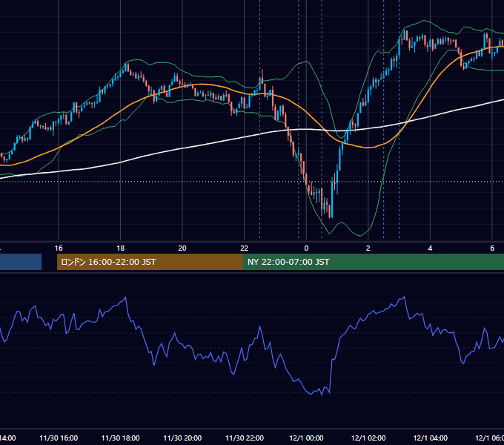The image size is (504, 445).
Task: Click the 11/30 20:00 date label
Action: [x=182, y=438]
